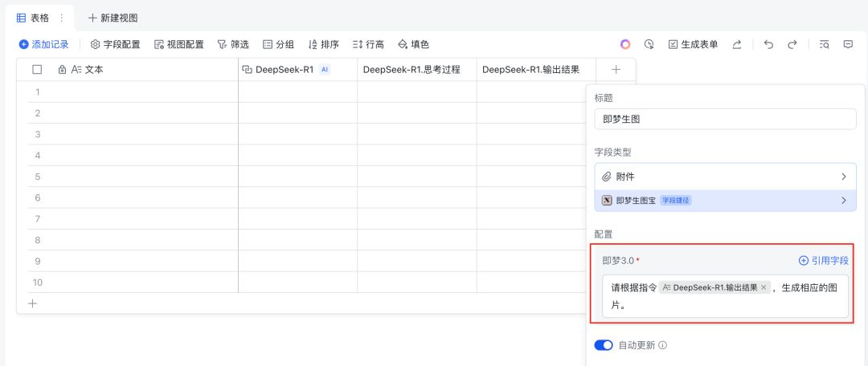
Task: Remove the DeepSeek-R1.输出结果 tag with its X
Action: tap(764, 287)
